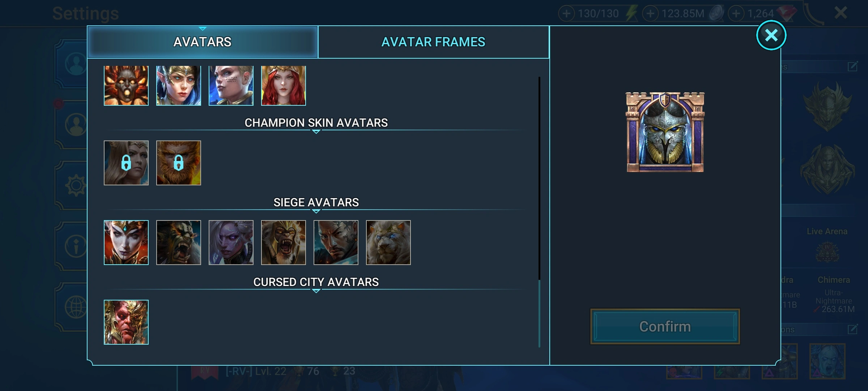The width and height of the screenshot is (868, 391).
Task: Select the fiery demon mask avatar
Action: click(126, 85)
